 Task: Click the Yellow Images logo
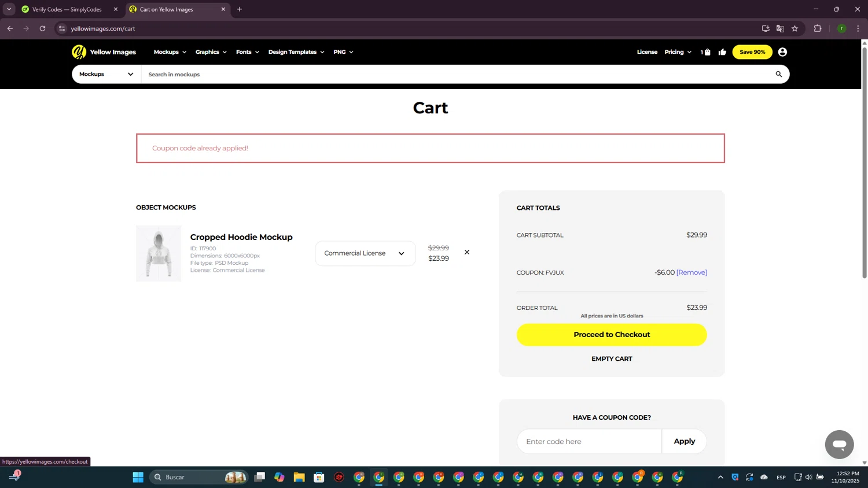(104, 52)
